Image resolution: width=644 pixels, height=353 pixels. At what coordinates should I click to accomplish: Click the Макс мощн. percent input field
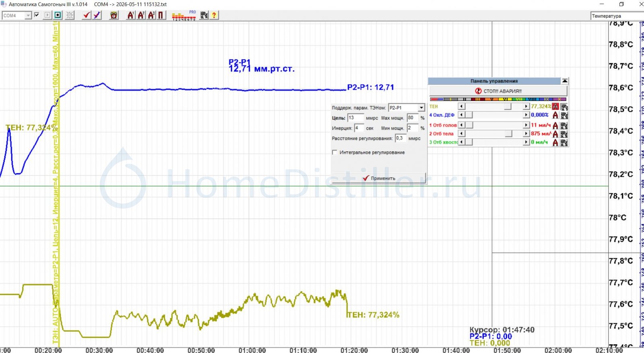(413, 118)
